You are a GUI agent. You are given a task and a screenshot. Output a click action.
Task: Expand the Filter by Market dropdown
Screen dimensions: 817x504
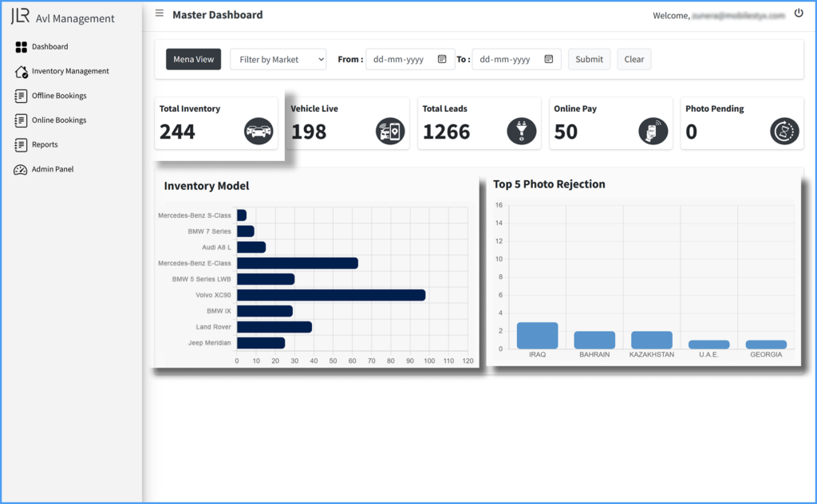tap(278, 59)
